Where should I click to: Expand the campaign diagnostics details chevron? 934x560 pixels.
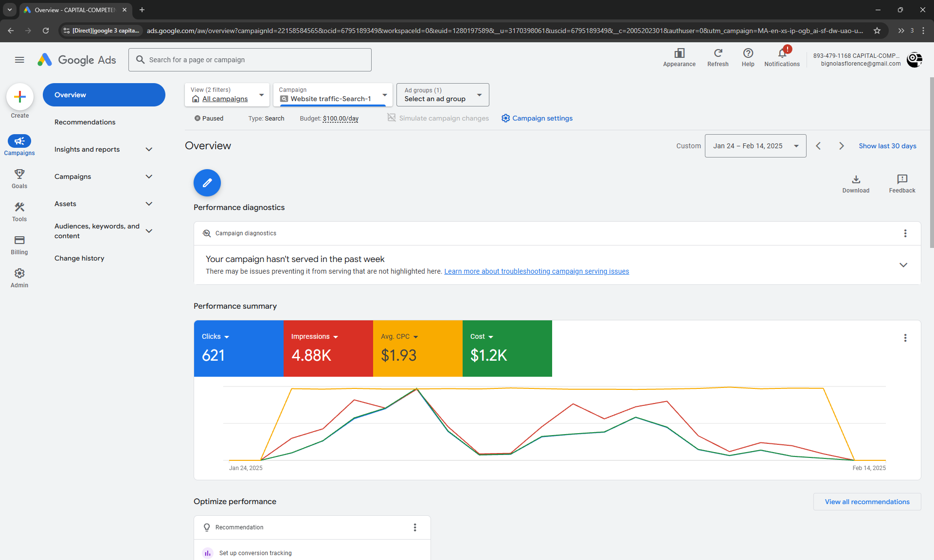[x=903, y=265]
